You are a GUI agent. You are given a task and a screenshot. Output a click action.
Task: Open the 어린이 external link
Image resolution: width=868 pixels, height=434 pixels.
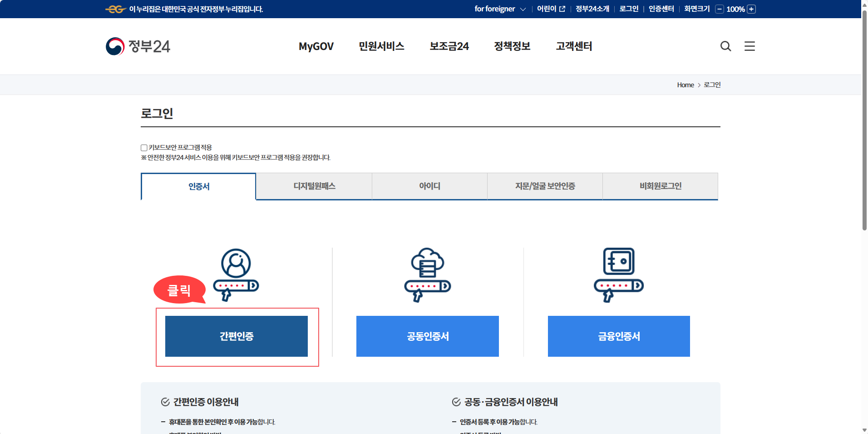[x=551, y=9]
